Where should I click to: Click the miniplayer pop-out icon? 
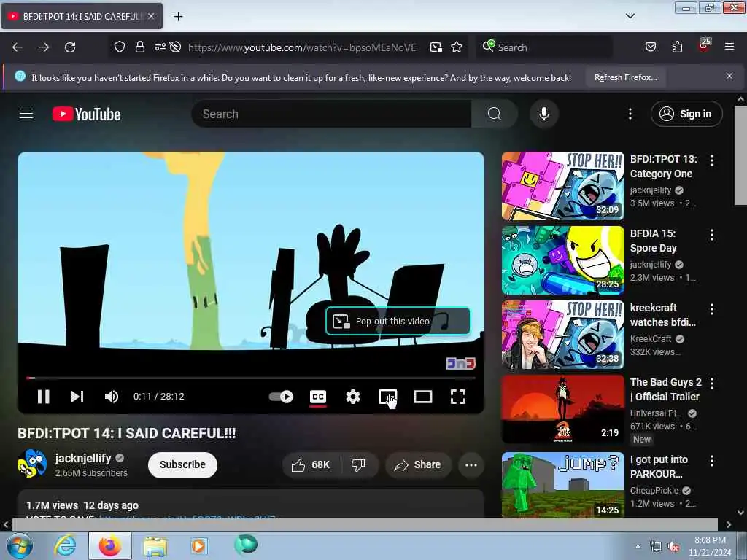click(x=388, y=397)
